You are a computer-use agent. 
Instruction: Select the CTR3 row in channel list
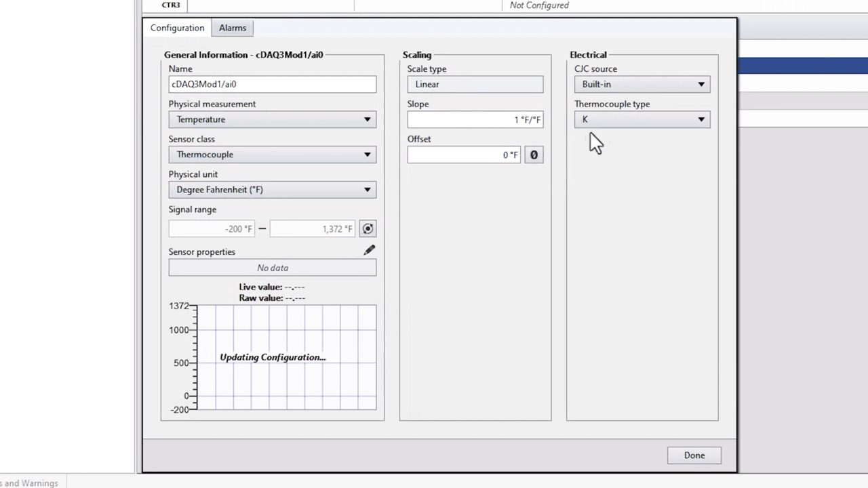coord(171,5)
